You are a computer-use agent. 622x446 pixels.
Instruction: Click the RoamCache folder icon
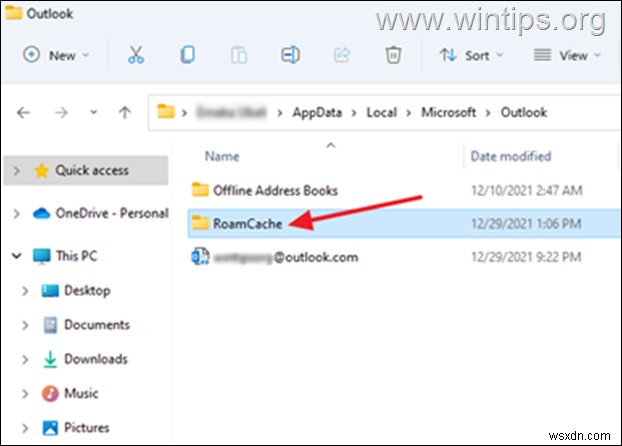200,223
